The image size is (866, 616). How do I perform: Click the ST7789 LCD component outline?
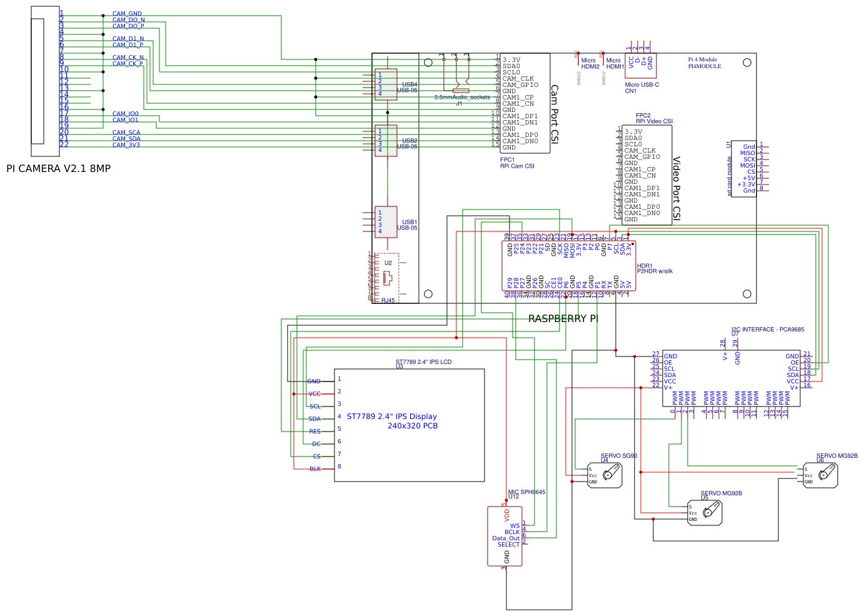pyautogui.click(x=410, y=425)
